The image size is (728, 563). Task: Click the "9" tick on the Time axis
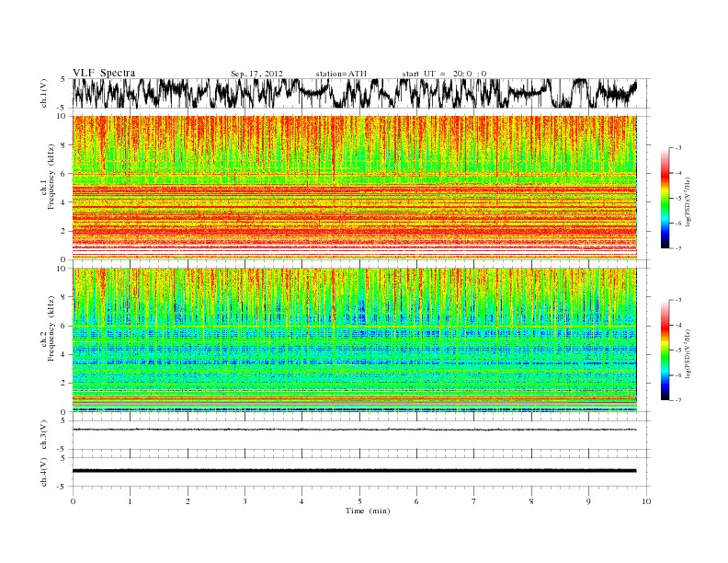[x=588, y=501]
